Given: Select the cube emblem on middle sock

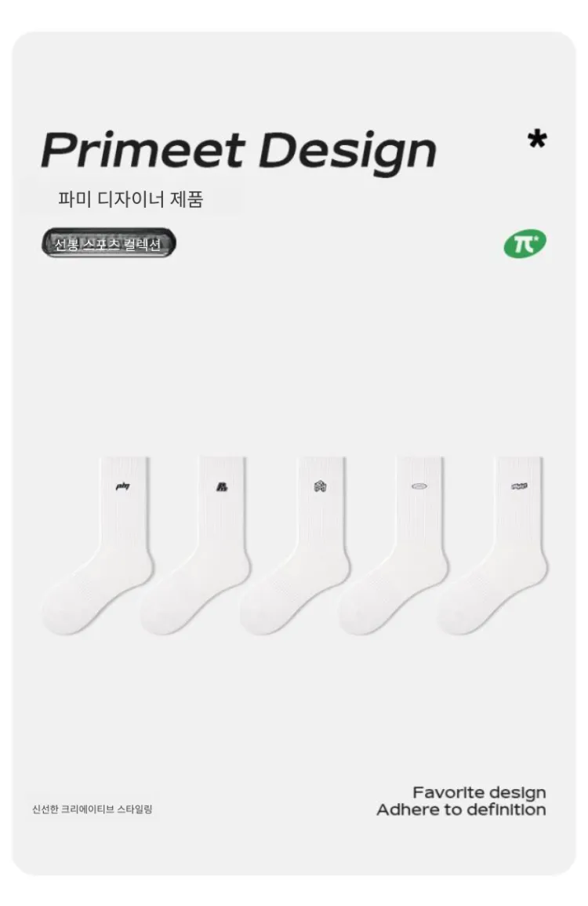Looking at the screenshot, I should (321, 486).
